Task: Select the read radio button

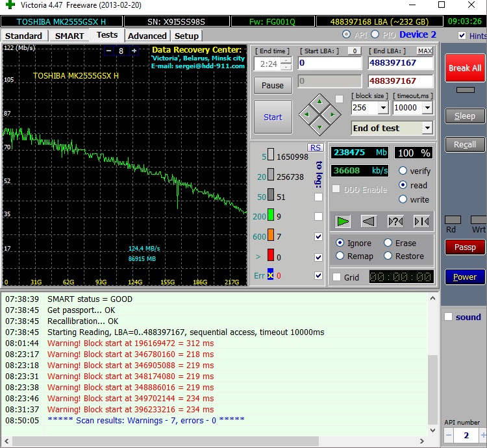Action: coord(403,185)
